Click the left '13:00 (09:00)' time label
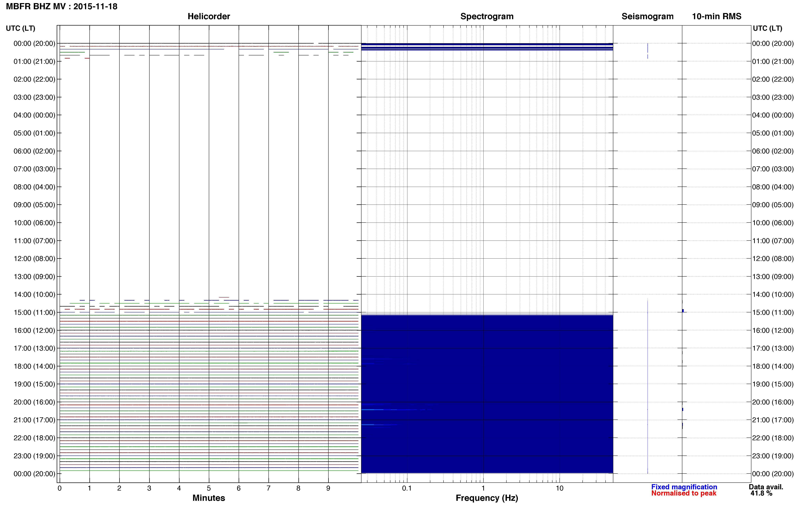The width and height of the screenshot is (812, 508). (34, 277)
